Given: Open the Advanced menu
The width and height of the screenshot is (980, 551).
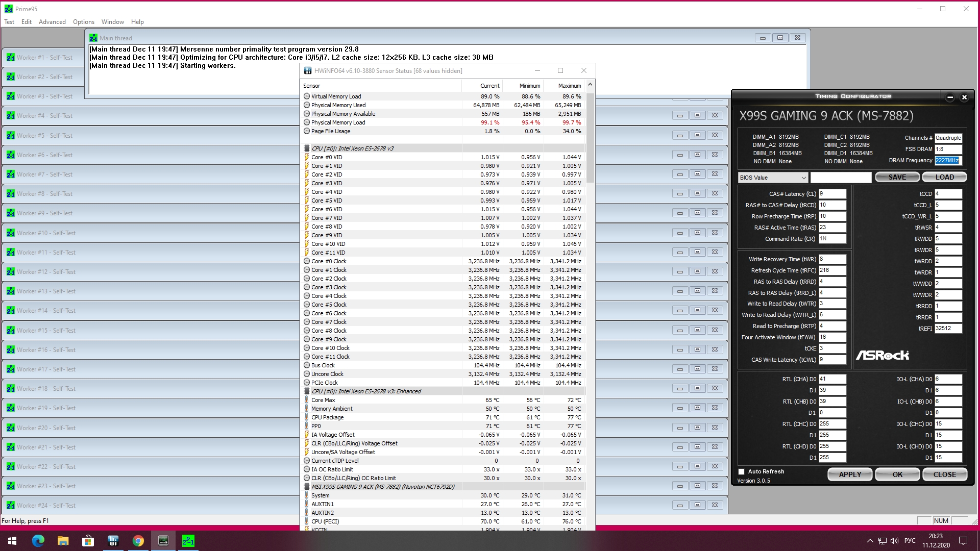Looking at the screenshot, I should point(52,22).
